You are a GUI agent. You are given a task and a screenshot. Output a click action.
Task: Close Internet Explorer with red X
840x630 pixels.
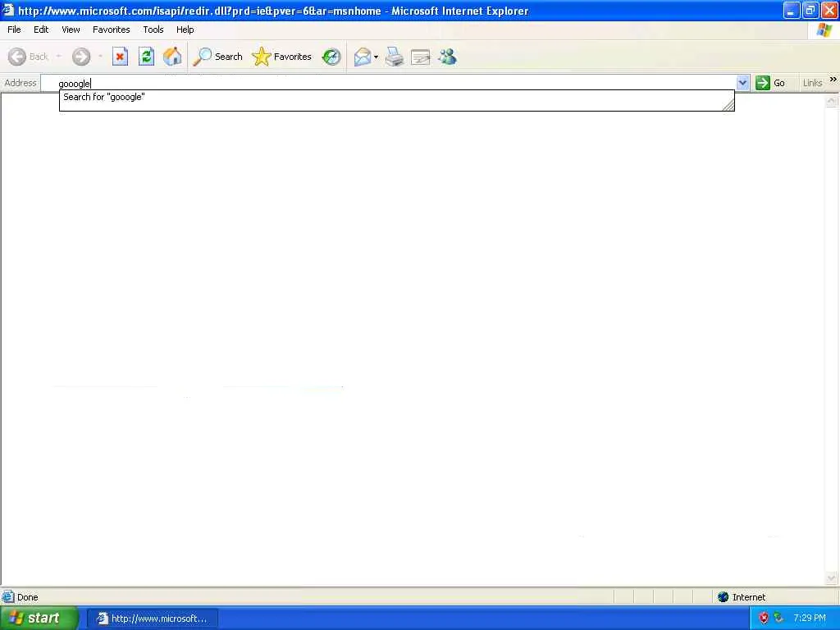tap(829, 10)
